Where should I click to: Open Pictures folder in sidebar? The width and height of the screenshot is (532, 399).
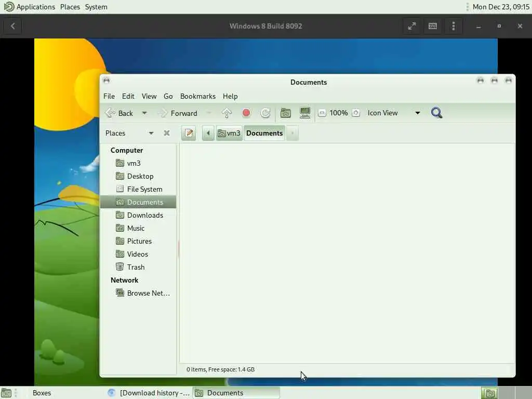point(138,241)
